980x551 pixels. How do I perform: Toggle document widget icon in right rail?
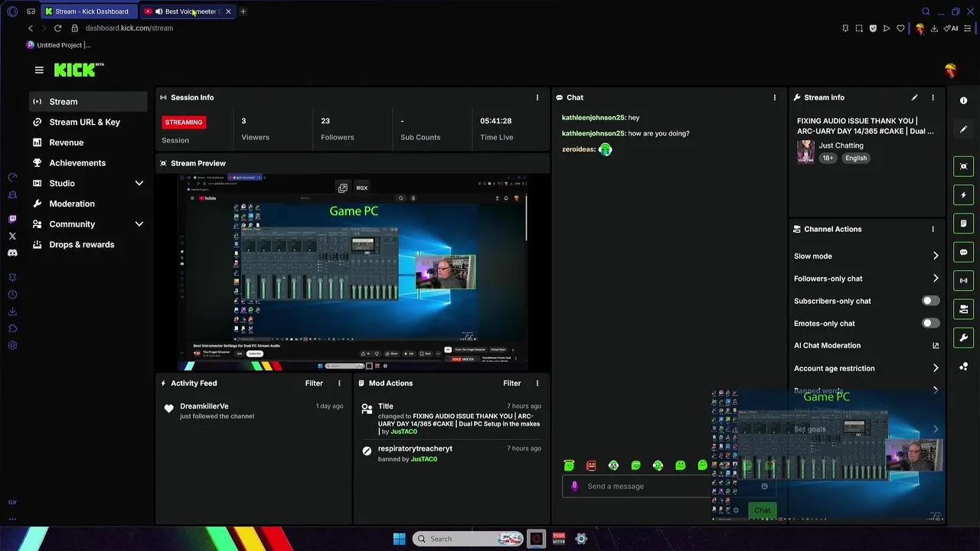[963, 223]
